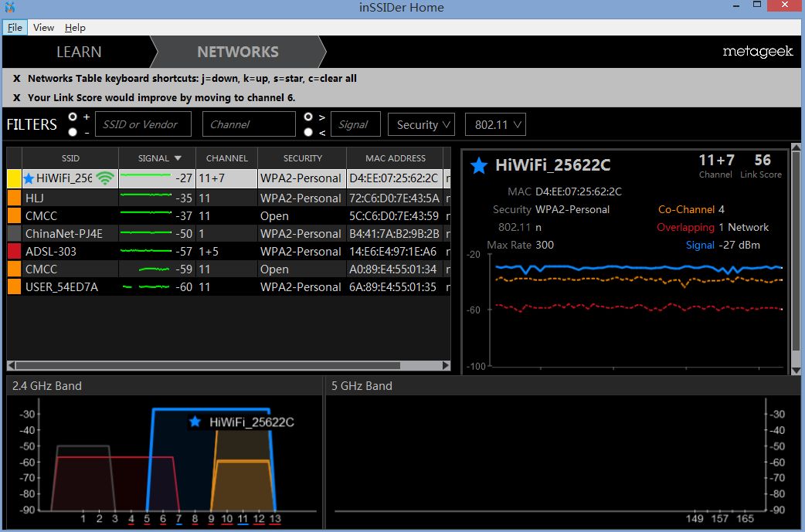The width and height of the screenshot is (805, 532).
Task: Select the ADSL-303 network row
Action: [229, 252]
